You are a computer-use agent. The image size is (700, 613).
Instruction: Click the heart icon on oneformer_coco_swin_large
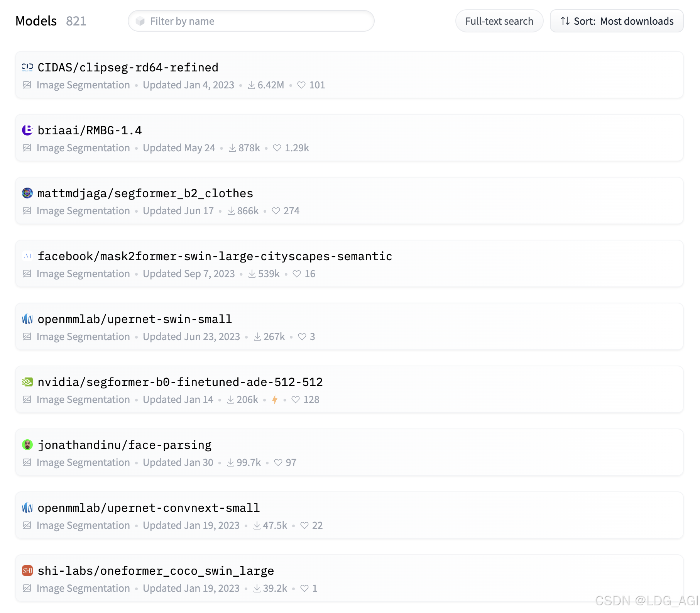pyautogui.click(x=304, y=588)
